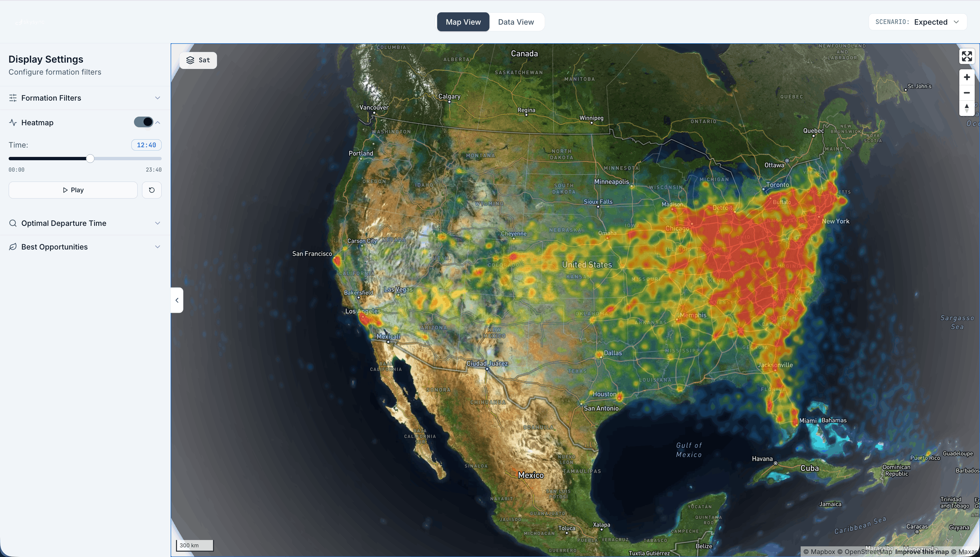Click the fullscreen map icon
This screenshot has width=980, height=557.
click(967, 57)
